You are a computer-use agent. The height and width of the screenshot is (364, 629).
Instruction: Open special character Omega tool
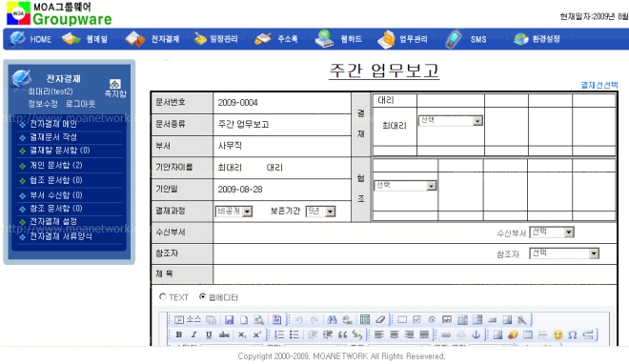[573, 334]
